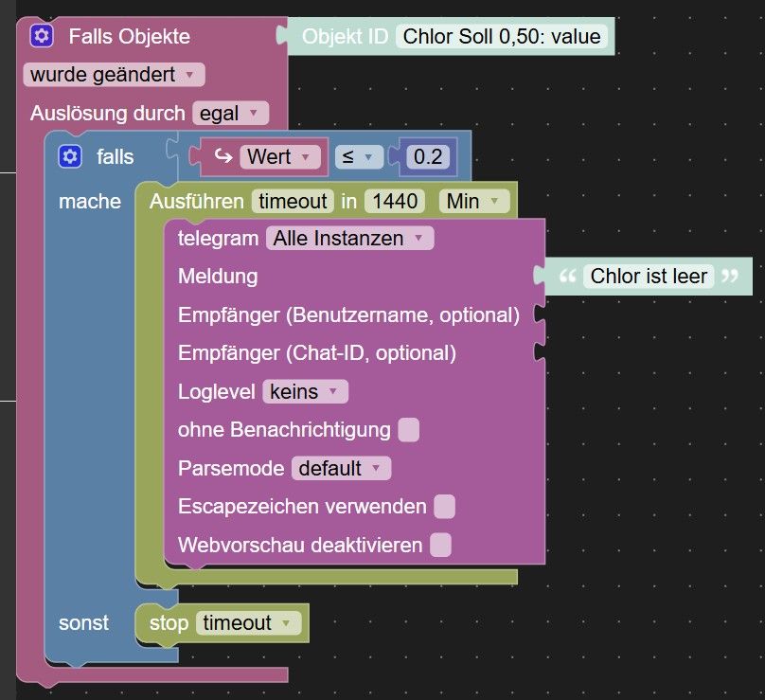Enable the ohne Benachrichtigung checkbox
This screenshot has height=700, width=765.
(x=408, y=430)
